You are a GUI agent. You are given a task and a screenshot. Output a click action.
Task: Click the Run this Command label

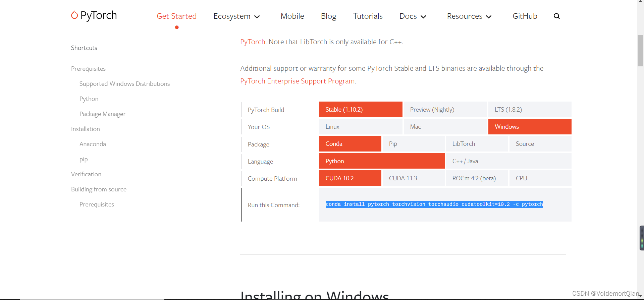click(274, 205)
